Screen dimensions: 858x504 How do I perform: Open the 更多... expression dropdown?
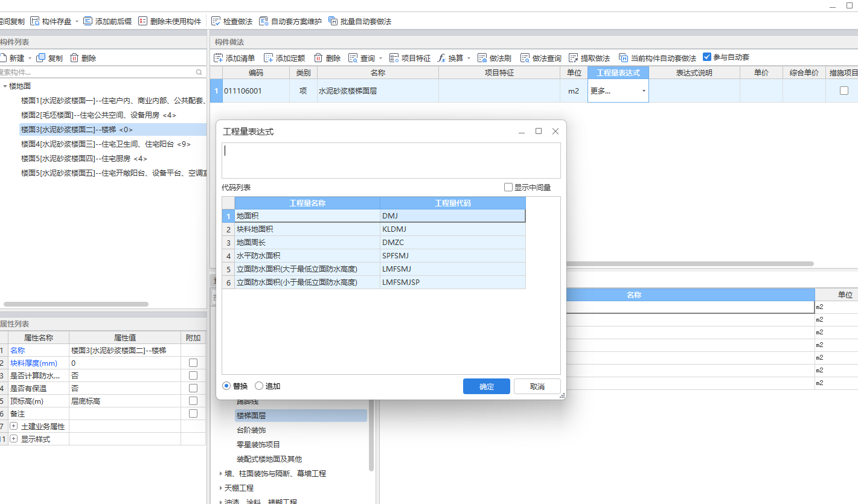[x=644, y=91]
